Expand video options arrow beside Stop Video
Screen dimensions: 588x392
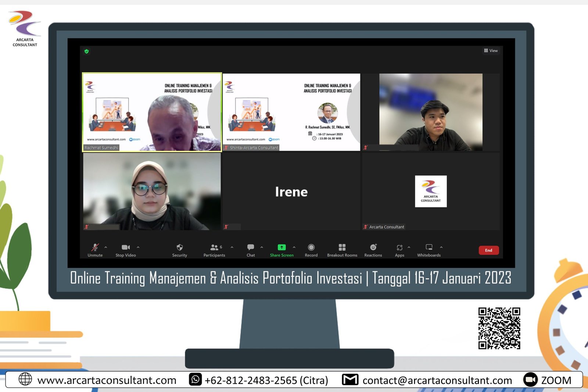[x=138, y=247]
